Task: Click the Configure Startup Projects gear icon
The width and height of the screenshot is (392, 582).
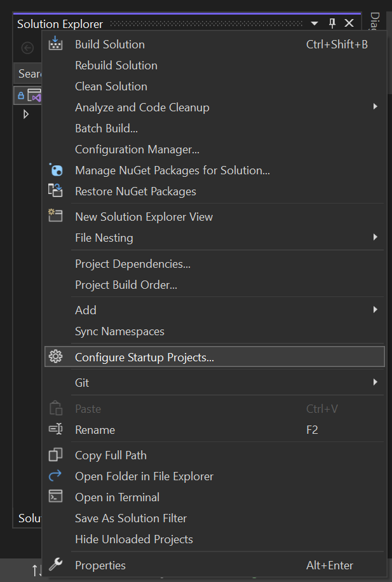Action: click(56, 357)
